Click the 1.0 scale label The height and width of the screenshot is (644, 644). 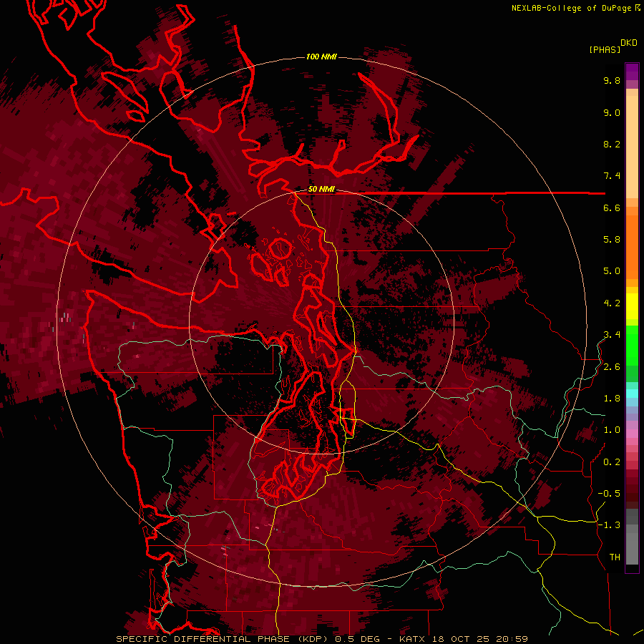(612, 430)
